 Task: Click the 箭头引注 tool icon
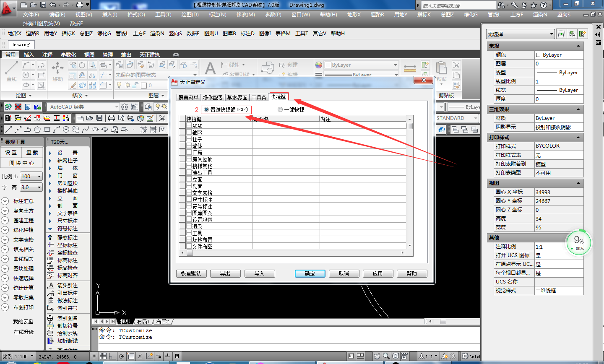50,286
